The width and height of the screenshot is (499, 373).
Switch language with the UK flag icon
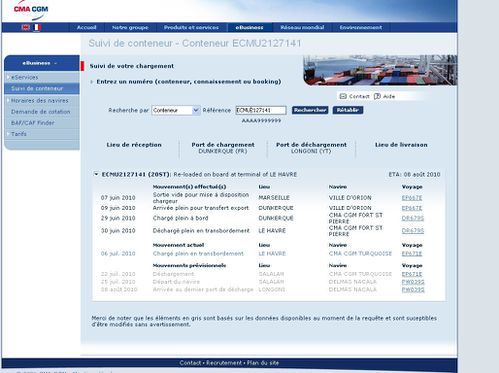(x=26, y=27)
